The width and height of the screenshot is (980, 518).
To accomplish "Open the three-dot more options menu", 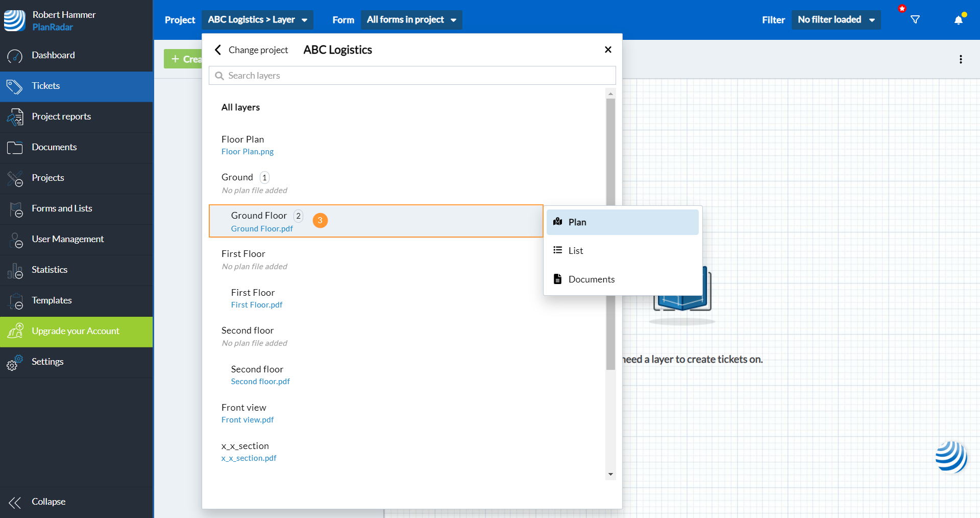I will pyautogui.click(x=961, y=59).
